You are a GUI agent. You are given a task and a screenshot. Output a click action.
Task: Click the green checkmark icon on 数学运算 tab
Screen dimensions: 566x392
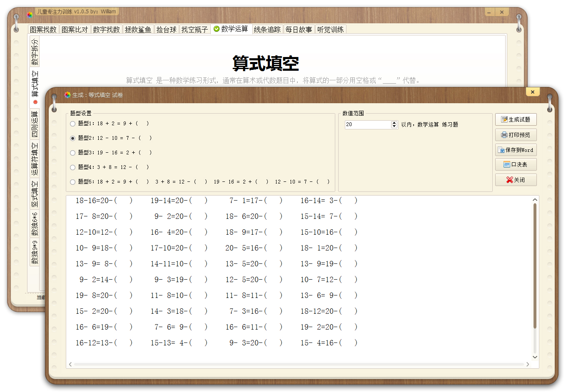point(217,29)
